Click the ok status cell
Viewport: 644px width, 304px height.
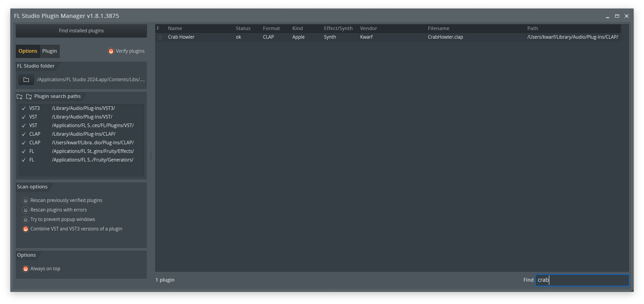tap(238, 37)
